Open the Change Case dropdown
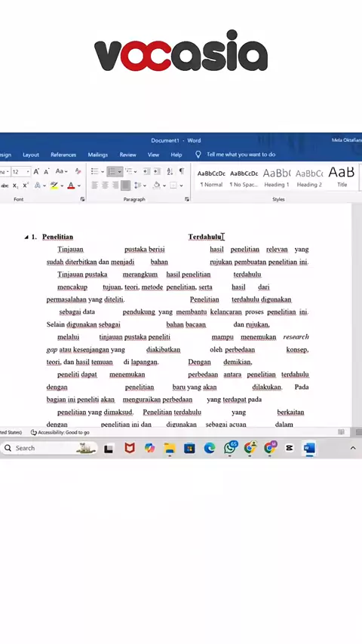The width and height of the screenshot is (362, 644). (61, 171)
